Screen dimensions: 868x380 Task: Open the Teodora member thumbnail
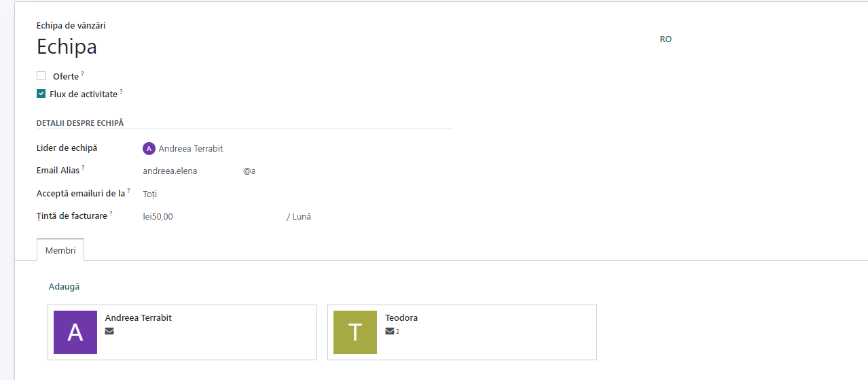click(355, 332)
